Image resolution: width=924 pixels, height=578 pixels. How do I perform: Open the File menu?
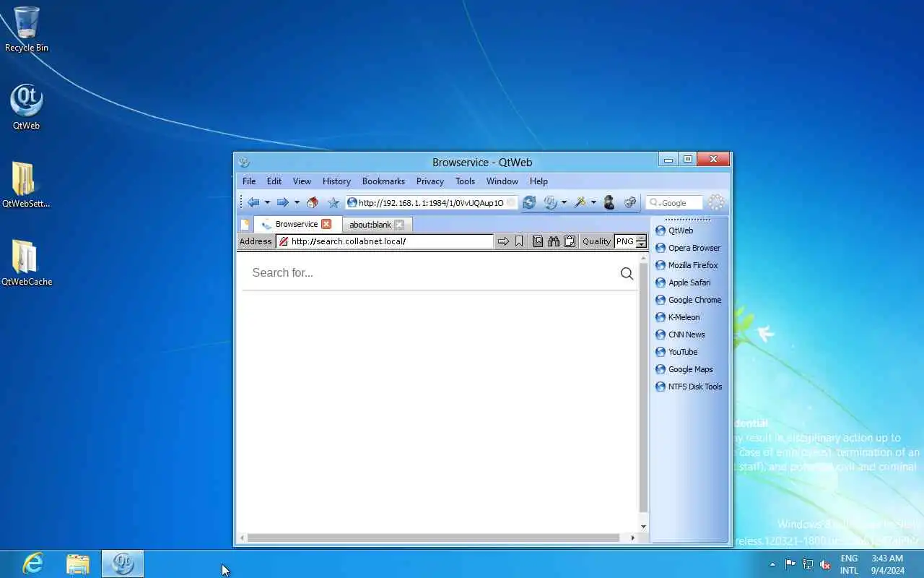tap(249, 181)
